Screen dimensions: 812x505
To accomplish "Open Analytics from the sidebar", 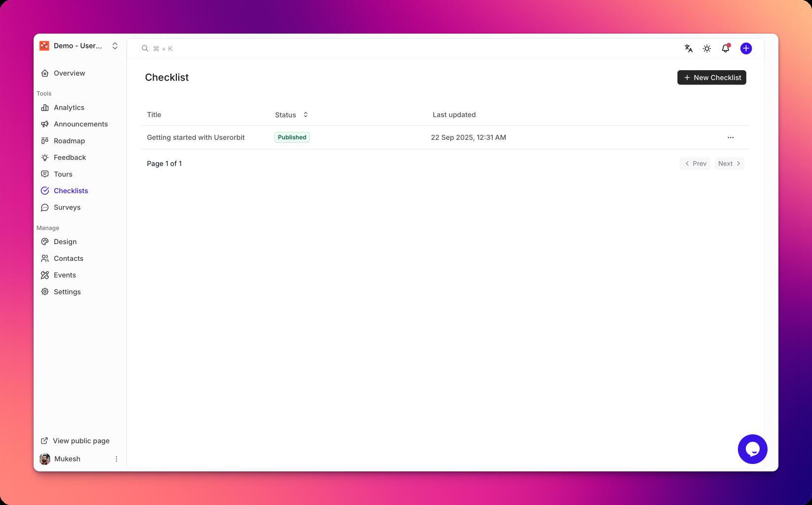I will 69,108.
